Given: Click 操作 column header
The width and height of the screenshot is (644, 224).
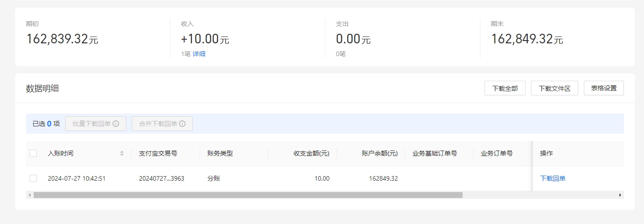Looking at the screenshot, I should point(546,153).
